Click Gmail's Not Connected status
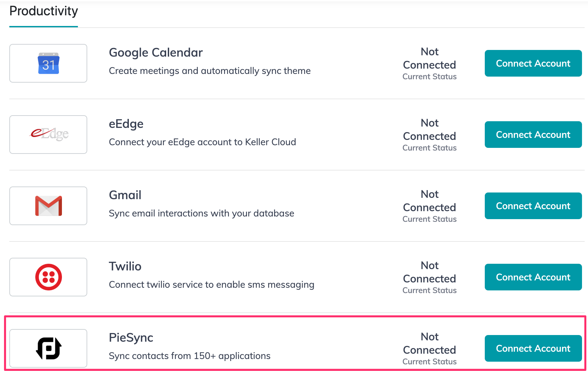This screenshot has width=588, height=371. [x=430, y=201]
